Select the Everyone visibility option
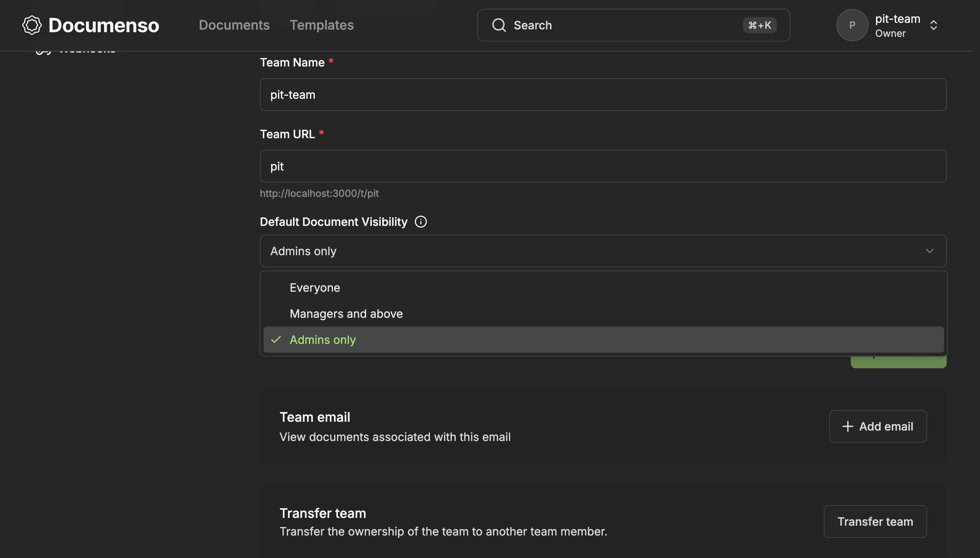 pos(314,288)
